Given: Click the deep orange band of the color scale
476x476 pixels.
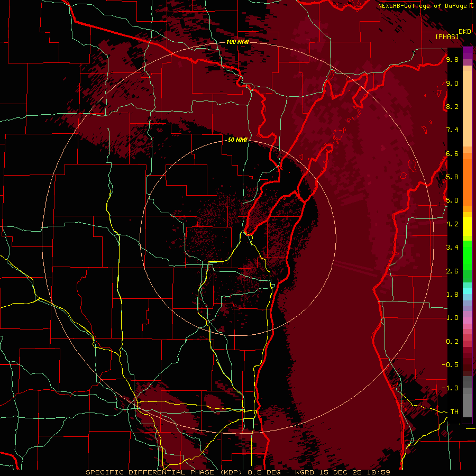Looking at the screenshot, I should click(467, 183).
